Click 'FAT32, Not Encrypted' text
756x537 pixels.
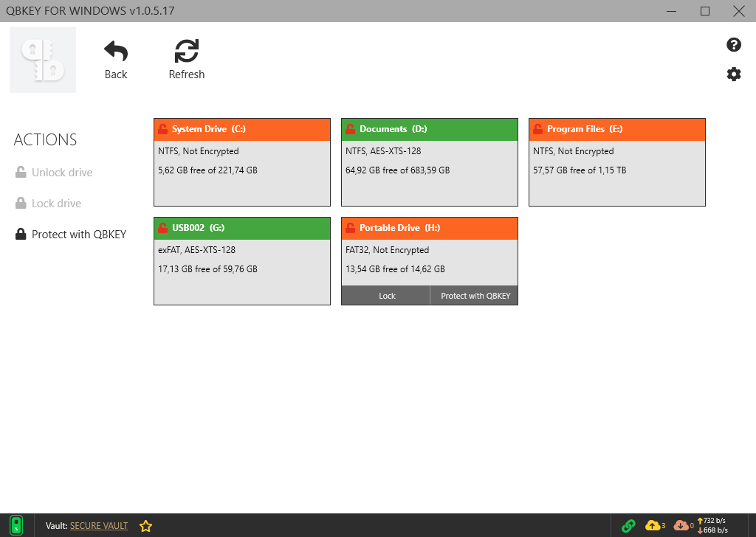(387, 250)
